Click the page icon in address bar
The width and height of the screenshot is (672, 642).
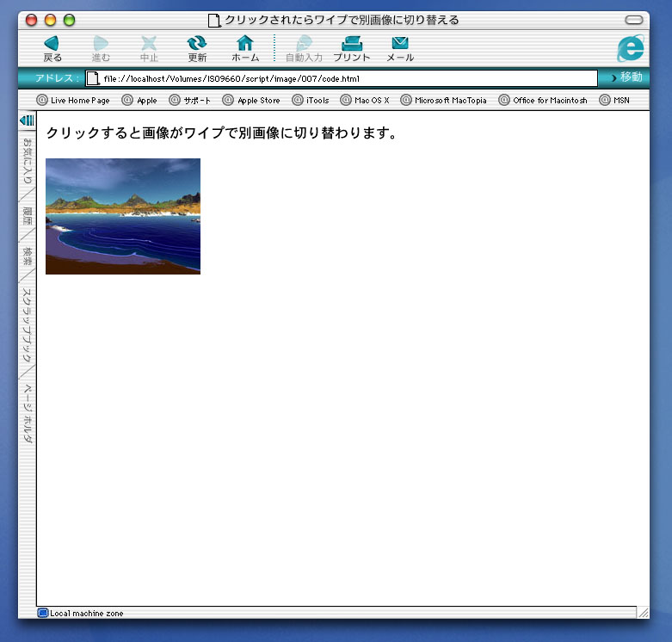pos(93,78)
